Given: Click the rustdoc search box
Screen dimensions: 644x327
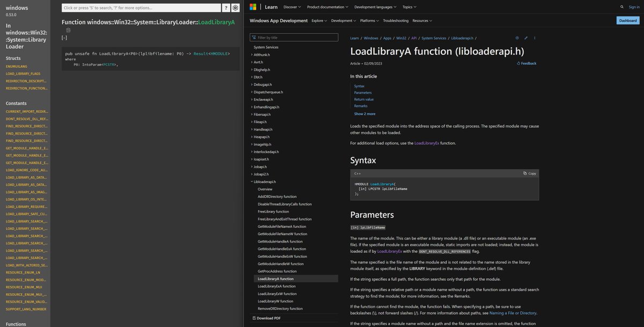Looking at the screenshot, I should click(x=141, y=8).
